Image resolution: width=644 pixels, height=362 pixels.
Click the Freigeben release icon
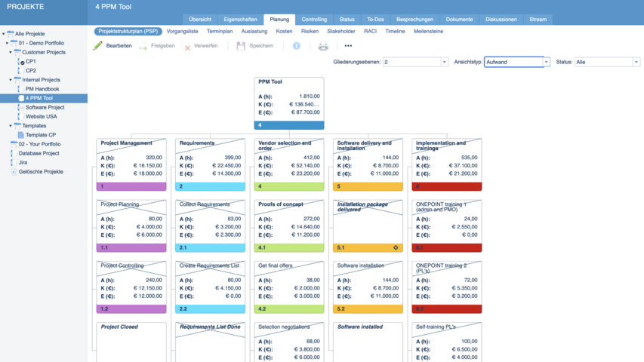coord(143,47)
